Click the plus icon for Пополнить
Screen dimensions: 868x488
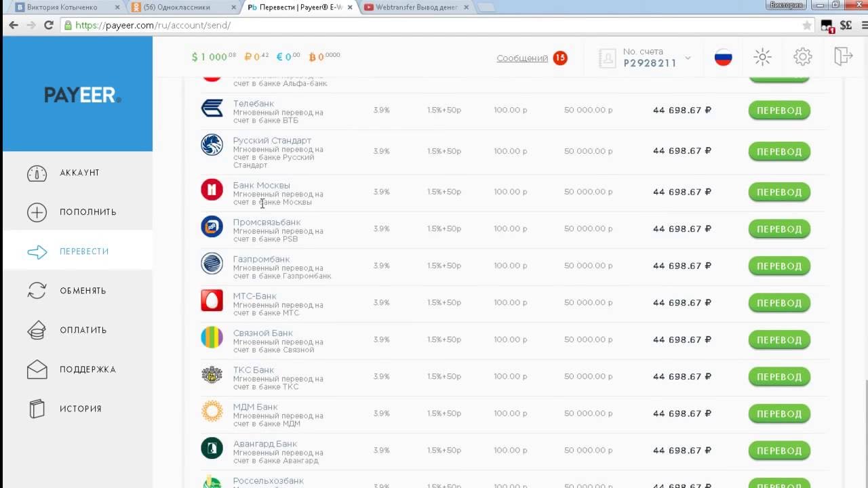tap(37, 212)
